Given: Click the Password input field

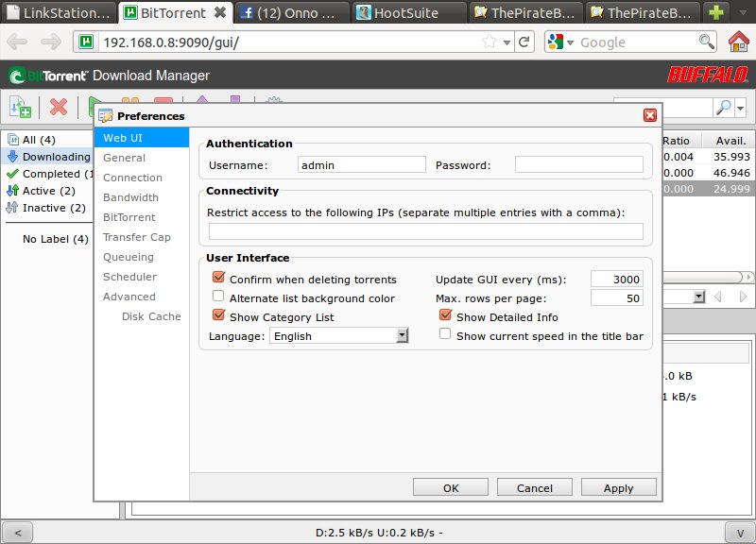Looking at the screenshot, I should tap(578, 164).
